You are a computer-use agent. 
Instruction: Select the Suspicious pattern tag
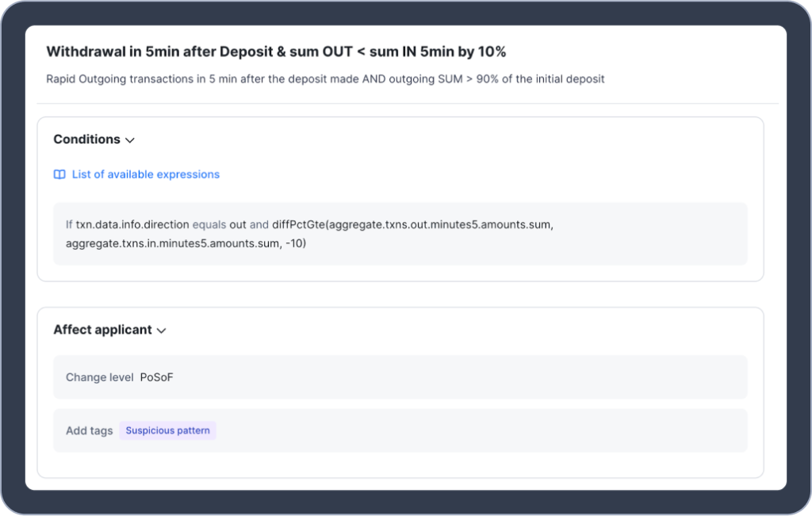(168, 430)
